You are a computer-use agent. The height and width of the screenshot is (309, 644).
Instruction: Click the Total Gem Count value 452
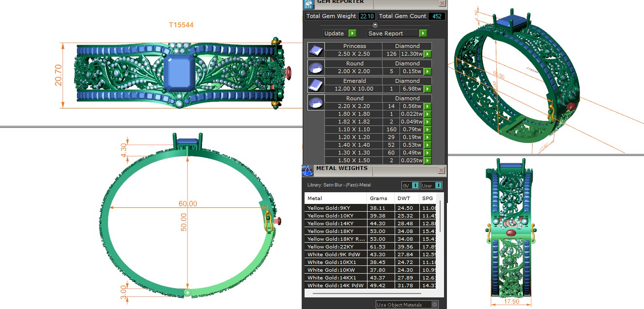tap(437, 16)
